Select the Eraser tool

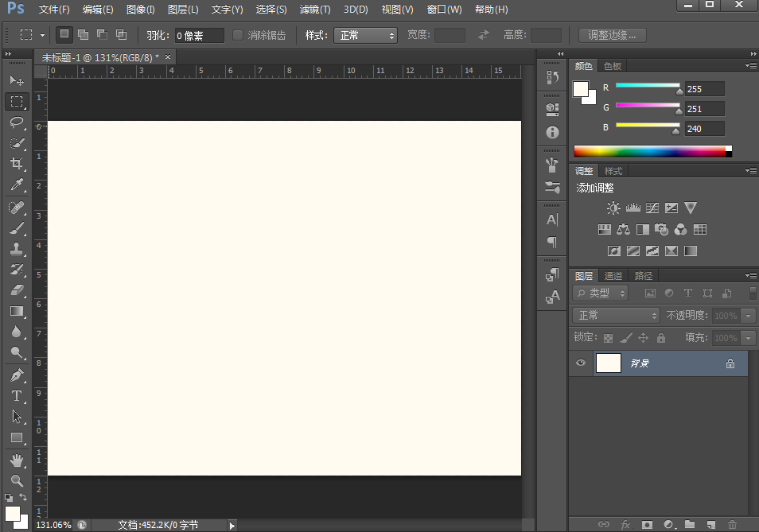tap(17, 289)
